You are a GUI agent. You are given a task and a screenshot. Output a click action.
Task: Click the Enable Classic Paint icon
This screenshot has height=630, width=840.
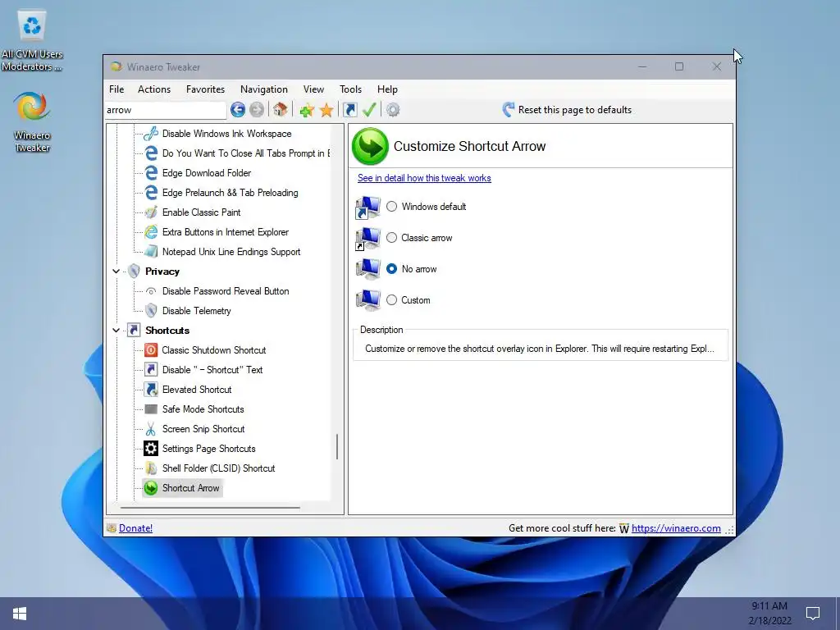tap(151, 212)
